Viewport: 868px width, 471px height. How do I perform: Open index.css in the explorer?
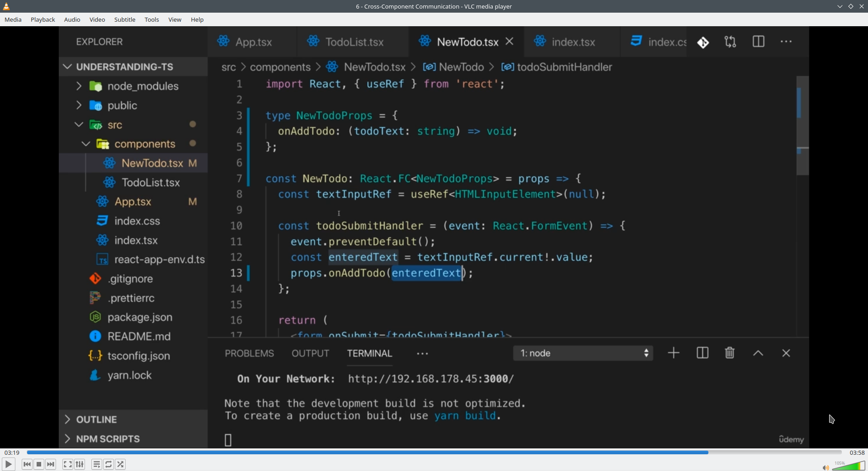click(x=133, y=221)
